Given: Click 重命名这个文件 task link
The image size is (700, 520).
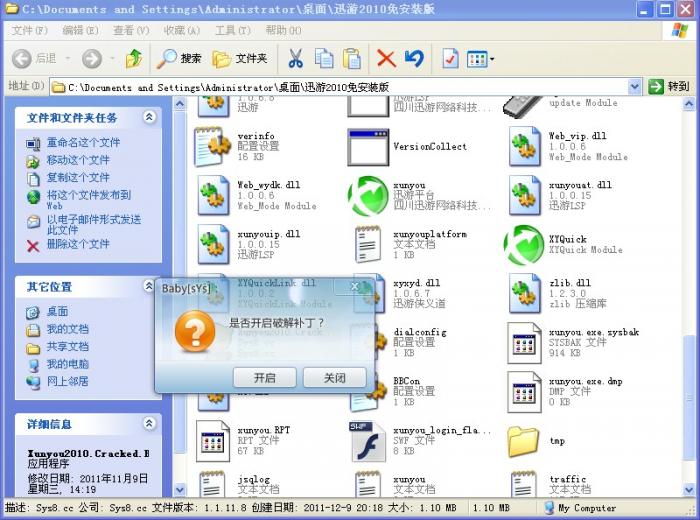Looking at the screenshot, I should click(x=83, y=142).
